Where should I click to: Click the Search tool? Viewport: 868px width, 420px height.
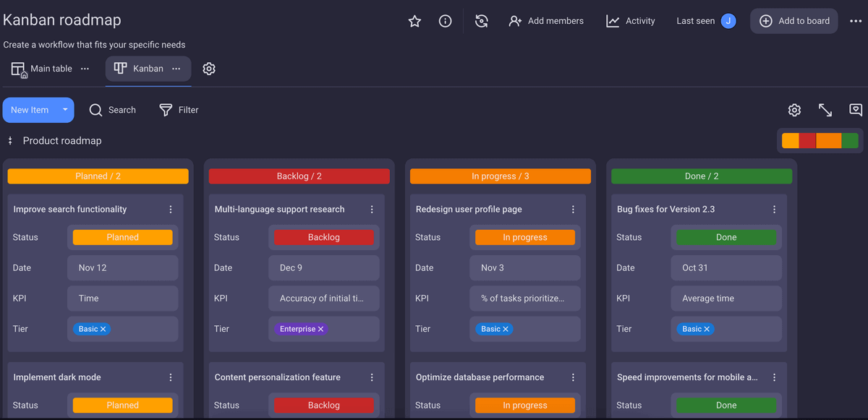click(113, 110)
